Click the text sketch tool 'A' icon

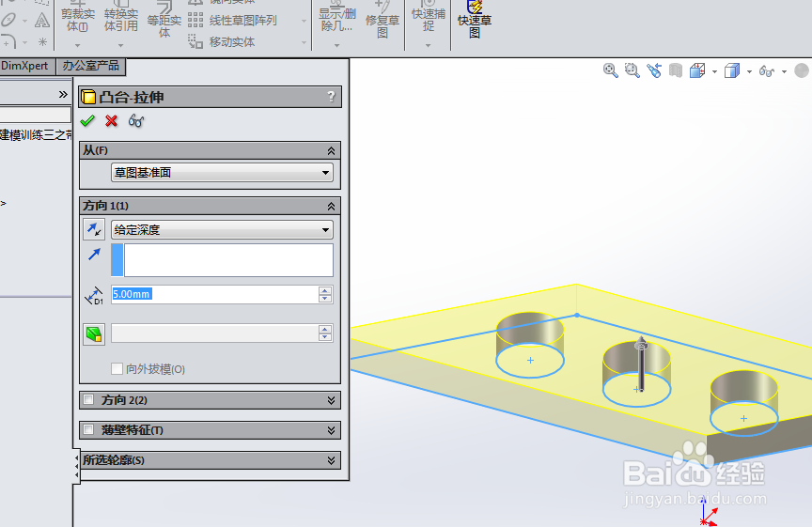tap(42, 21)
